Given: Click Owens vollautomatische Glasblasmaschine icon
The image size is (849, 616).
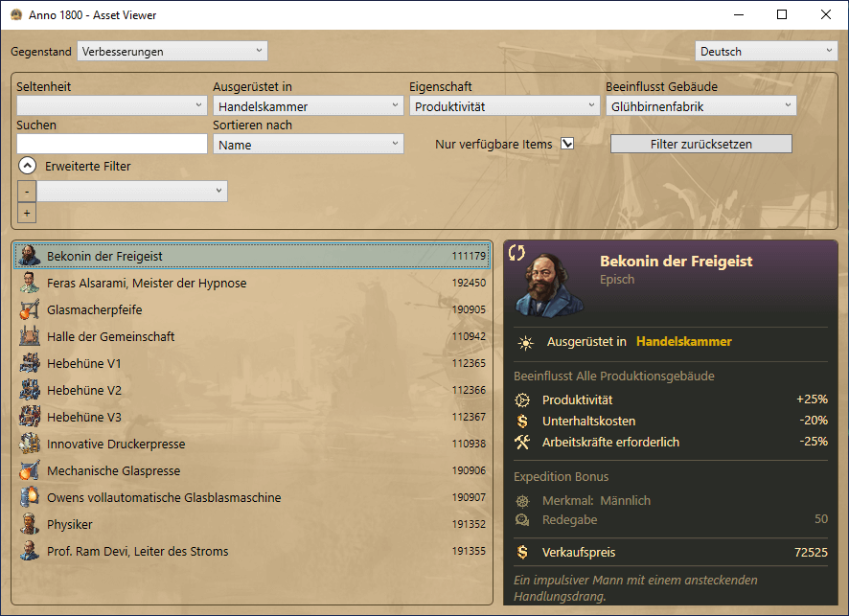Looking at the screenshot, I should [30, 497].
